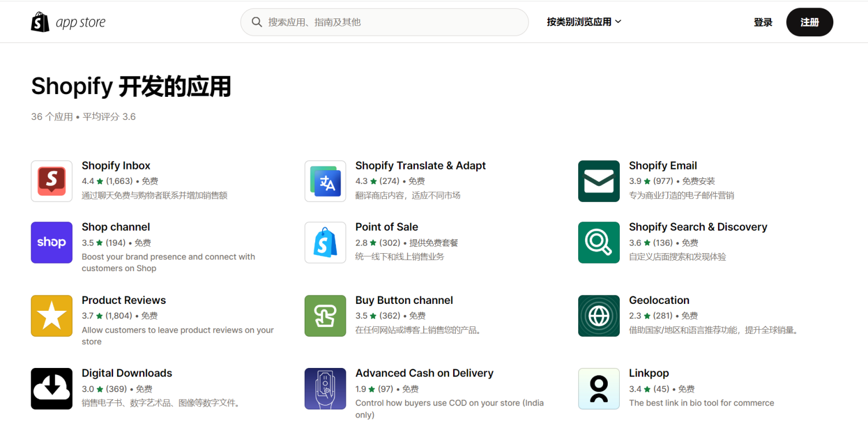
Task: Open the Shopify Email envelope icon
Action: click(598, 181)
